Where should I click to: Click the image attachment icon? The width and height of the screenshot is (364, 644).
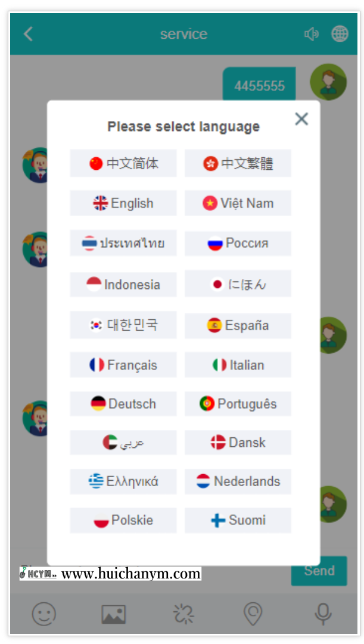click(x=113, y=613)
